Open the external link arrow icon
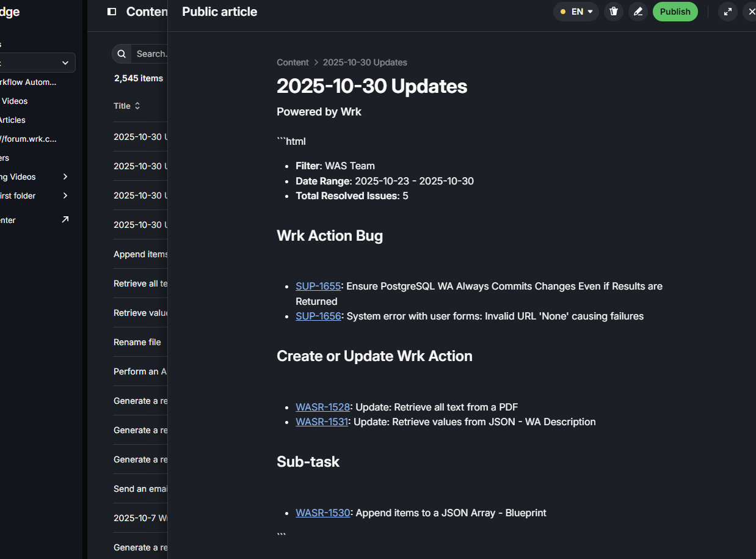Screen dimensions: 756x559 pos(65,219)
